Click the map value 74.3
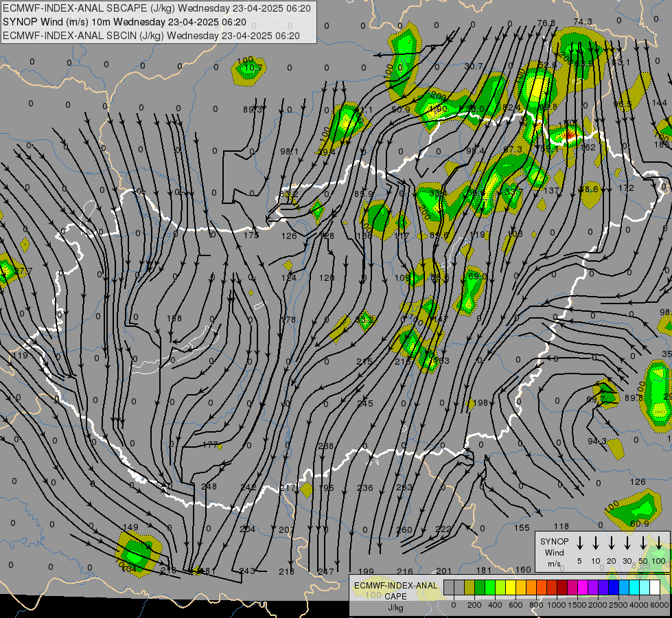Screen dimensions: 672x618 point(583,22)
